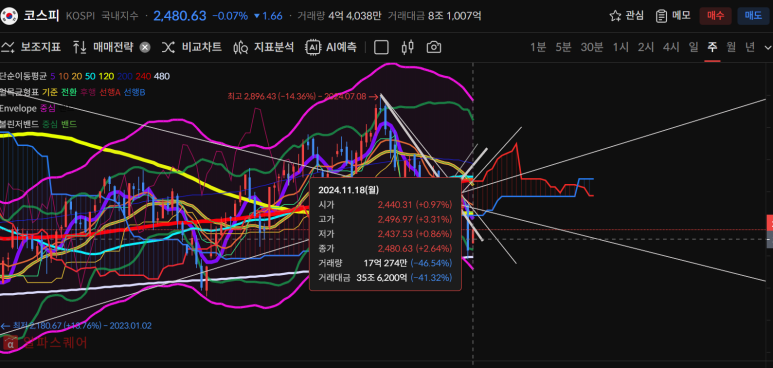Open the 메모 memo clipboard icon
This screenshot has width=773, height=368.
(661, 16)
